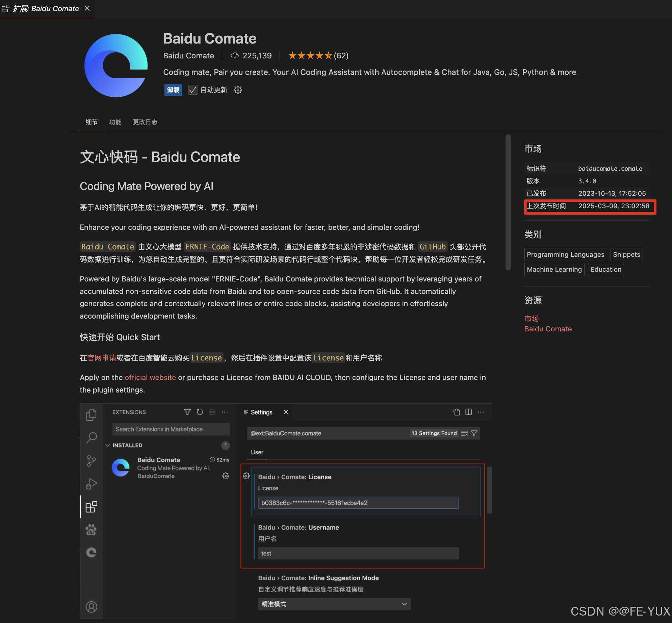672x623 pixels.
Task: Click the extension settings gear icon
Action: [x=238, y=90]
